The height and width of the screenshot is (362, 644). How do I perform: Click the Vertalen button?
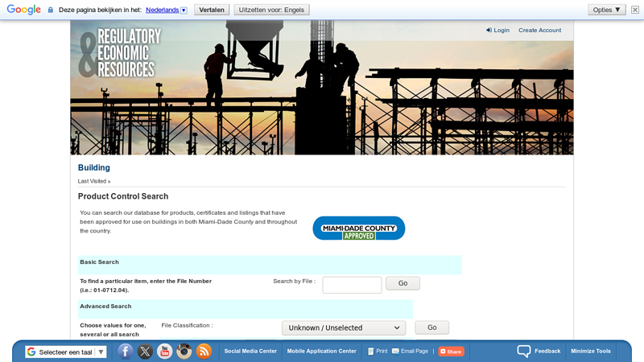212,10
